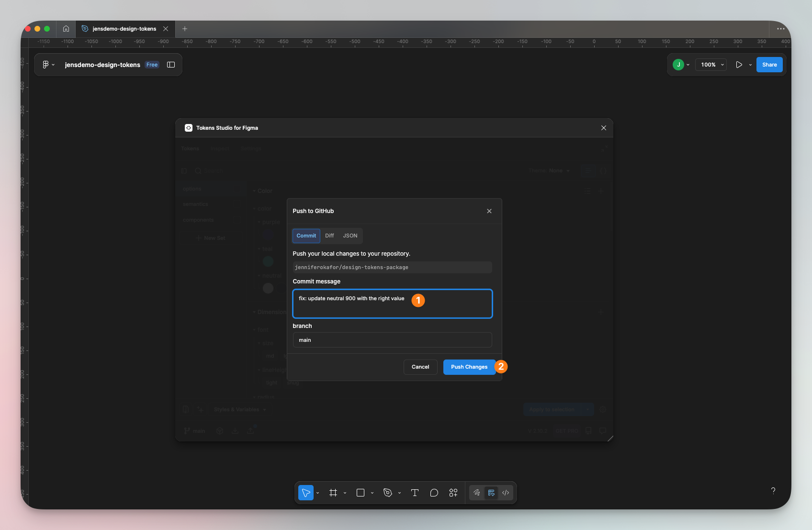Select the Rectangle shape tool

[x=361, y=493]
